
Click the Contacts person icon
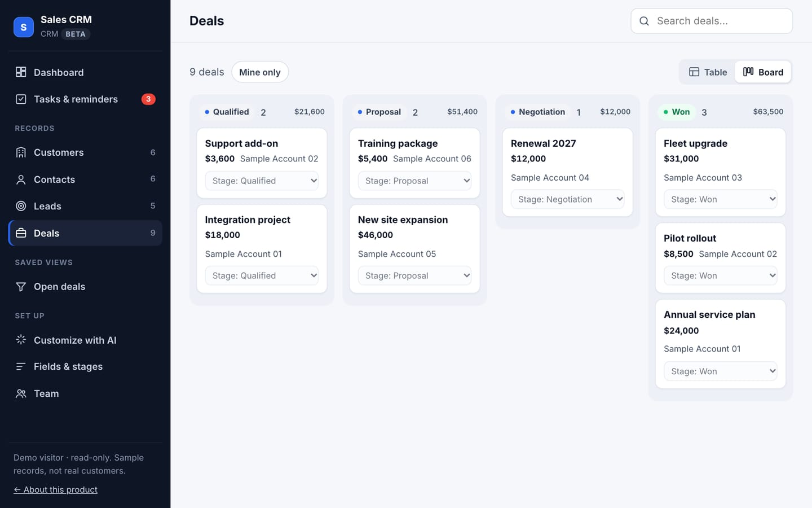click(21, 179)
